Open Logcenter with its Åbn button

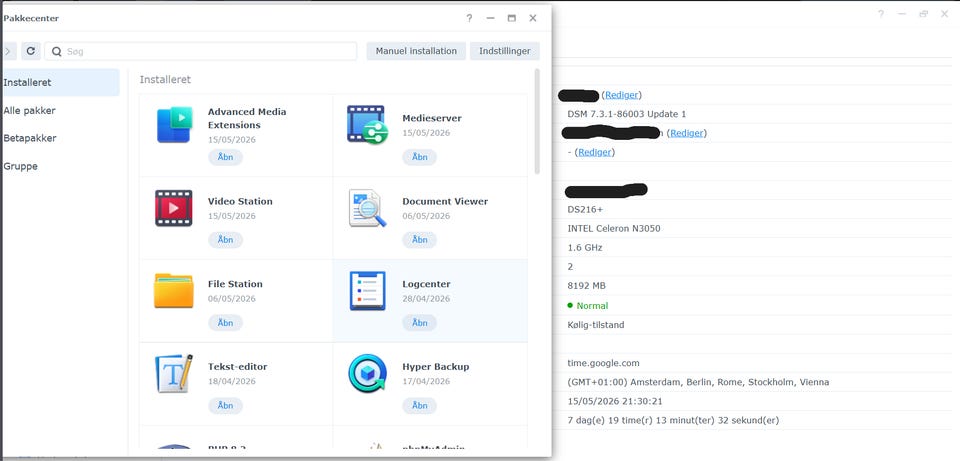tap(419, 323)
